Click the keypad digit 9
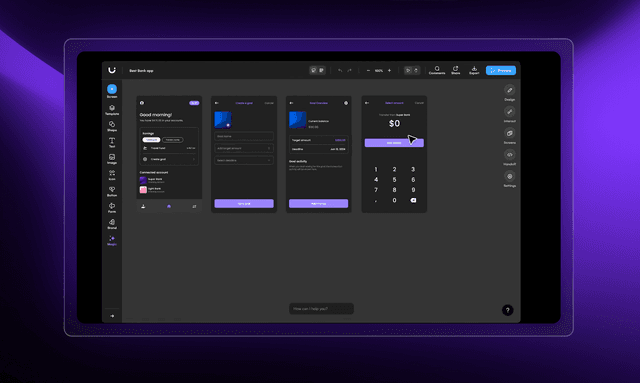The image size is (640, 383). (413, 190)
